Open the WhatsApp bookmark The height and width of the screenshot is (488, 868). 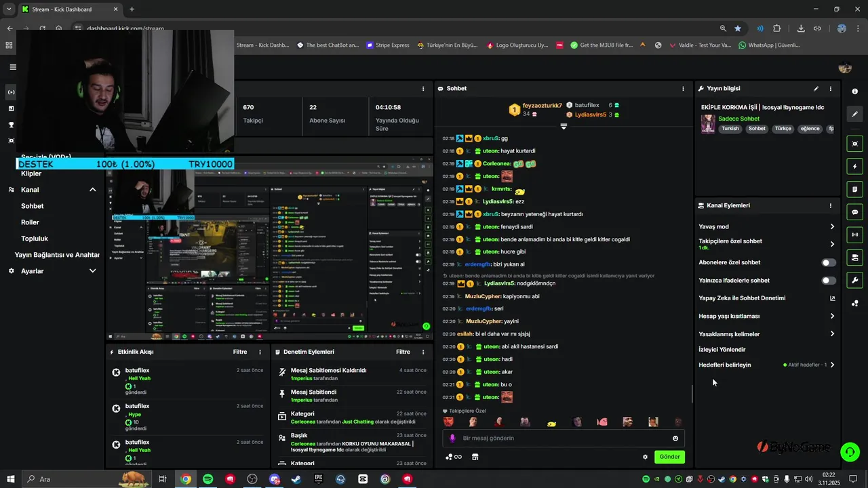[770, 45]
